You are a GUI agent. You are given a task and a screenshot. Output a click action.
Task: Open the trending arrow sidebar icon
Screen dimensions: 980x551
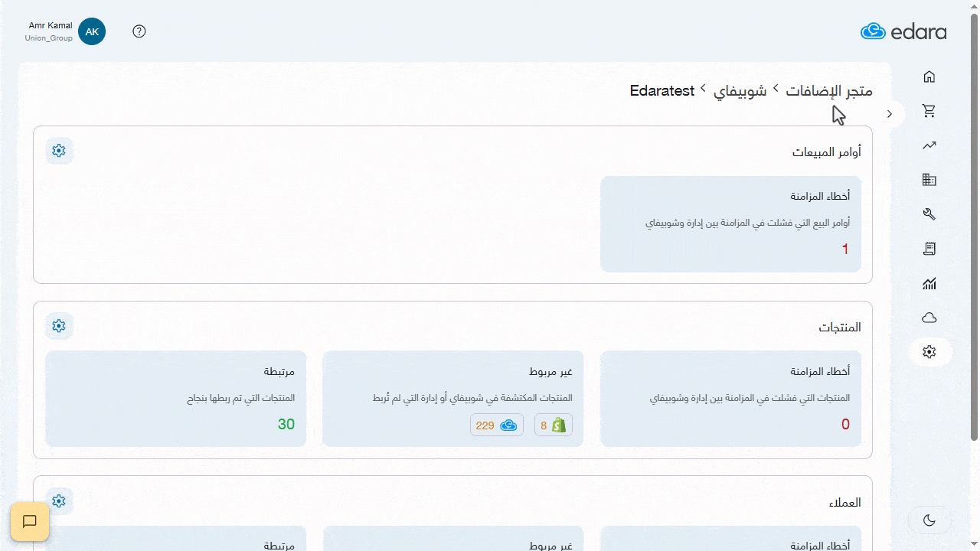pyautogui.click(x=929, y=145)
